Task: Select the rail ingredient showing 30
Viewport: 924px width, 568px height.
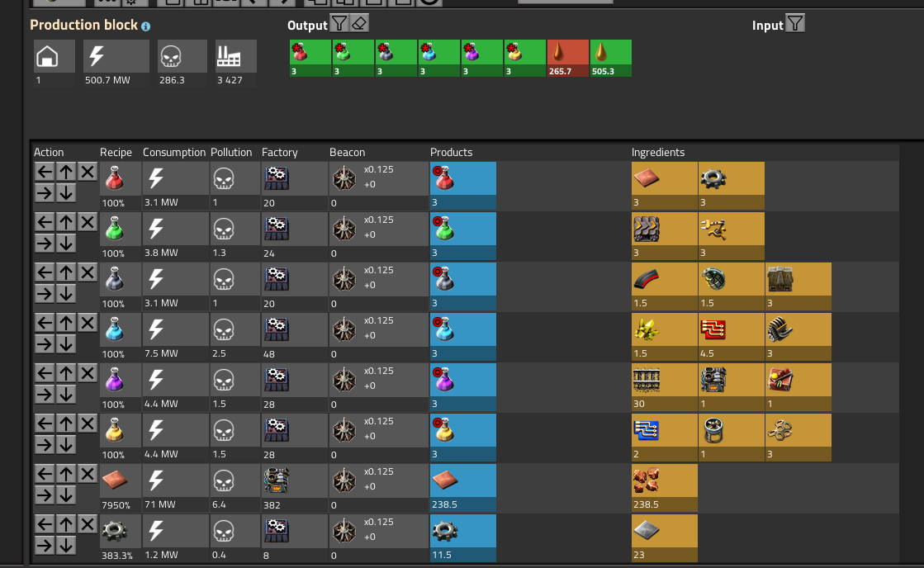Action: pos(664,387)
